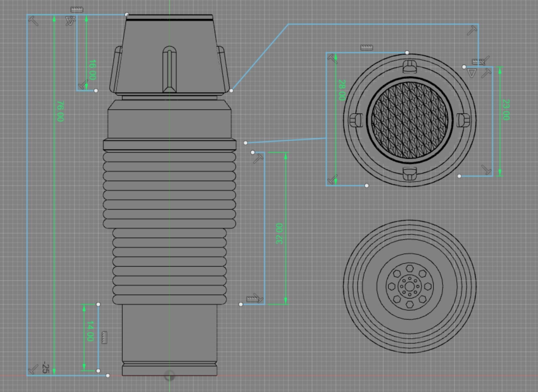Image resolution: width=538 pixels, height=392 pixels.
Task: Select the 14.00 dimension value
Action: tap(90, 331)
